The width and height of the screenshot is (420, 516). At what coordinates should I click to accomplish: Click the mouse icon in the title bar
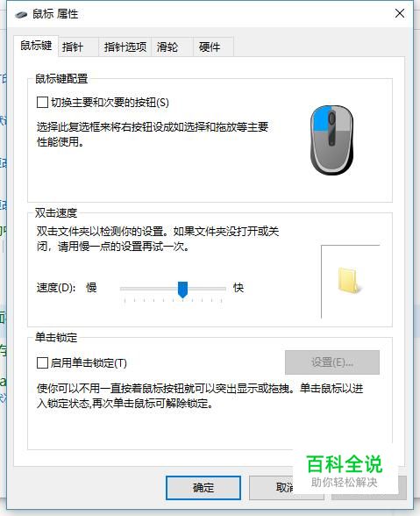tap(21, 14)
